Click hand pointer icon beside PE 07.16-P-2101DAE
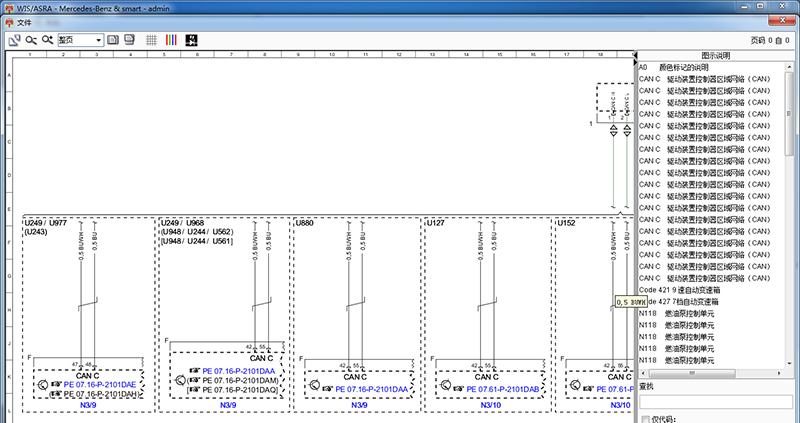The height and width of the screenshot is (423, 800). (x=57, y=385)
